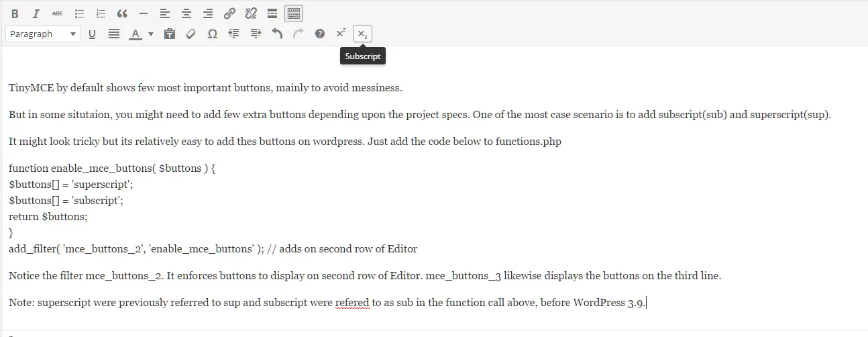Apply the current text color
Viewport: 868px width, 337px height.
coord(135,34)
